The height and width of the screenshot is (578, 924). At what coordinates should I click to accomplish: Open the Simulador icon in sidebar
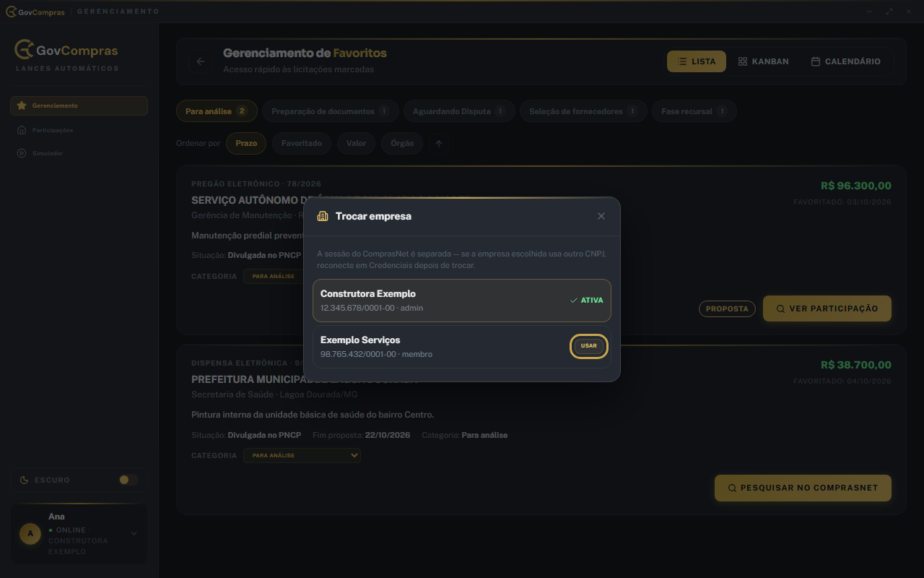click(x=22, y=153)
